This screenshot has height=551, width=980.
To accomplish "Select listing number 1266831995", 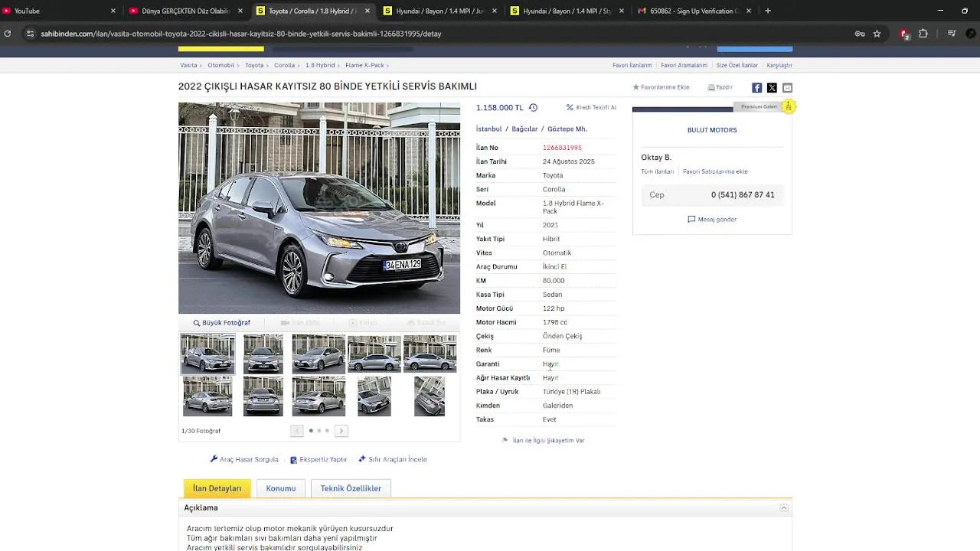I will (x=562, y=148).
